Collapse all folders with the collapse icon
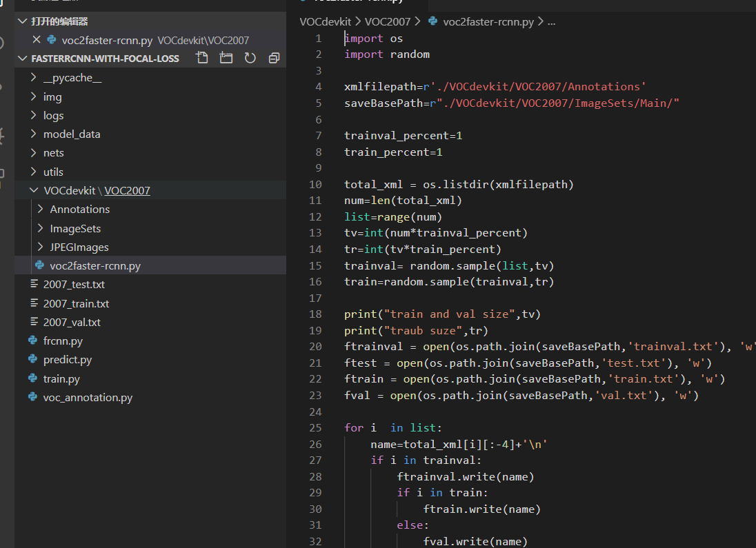 (x=274, y=59)
